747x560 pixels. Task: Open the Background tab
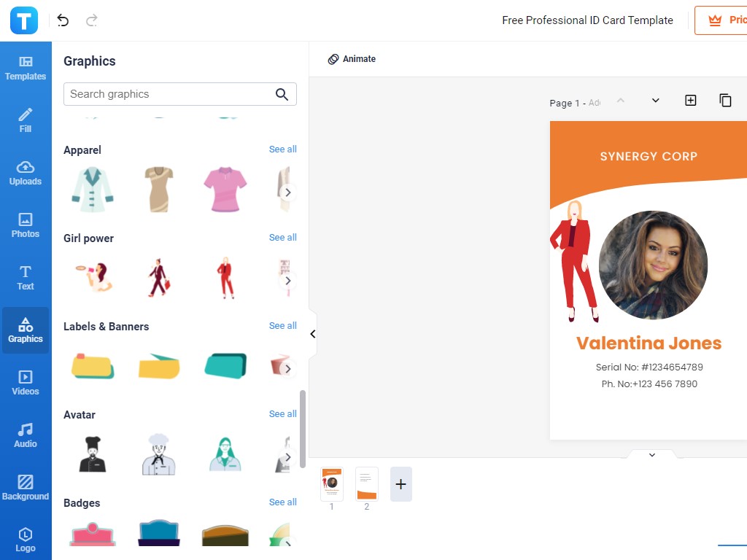pos(26,488)
